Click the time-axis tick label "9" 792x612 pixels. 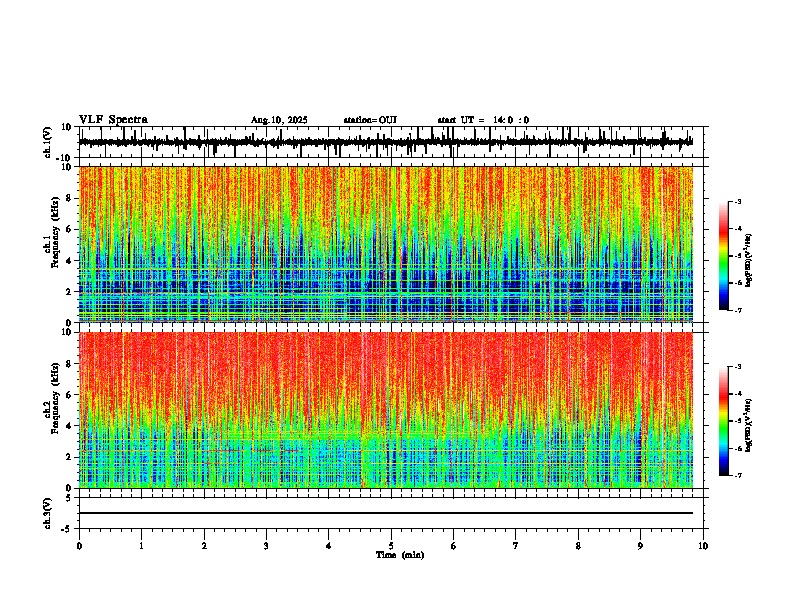(x=640, y=546)
